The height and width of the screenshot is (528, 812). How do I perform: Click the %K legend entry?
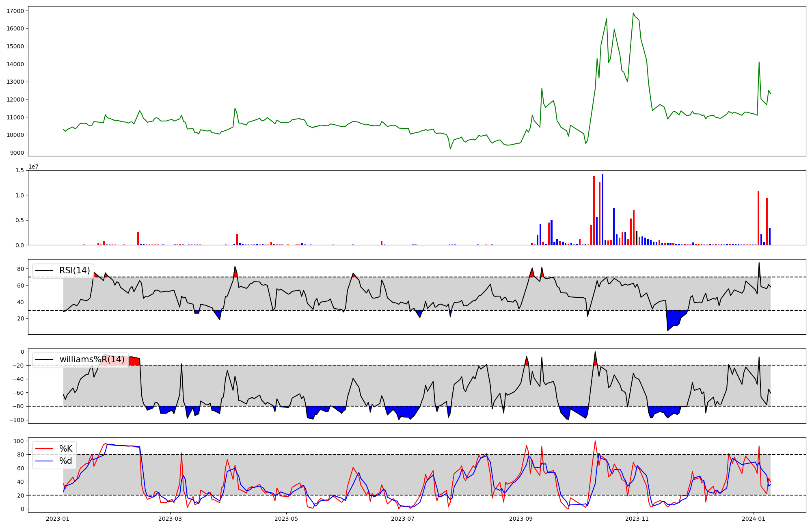coord(66,448)
